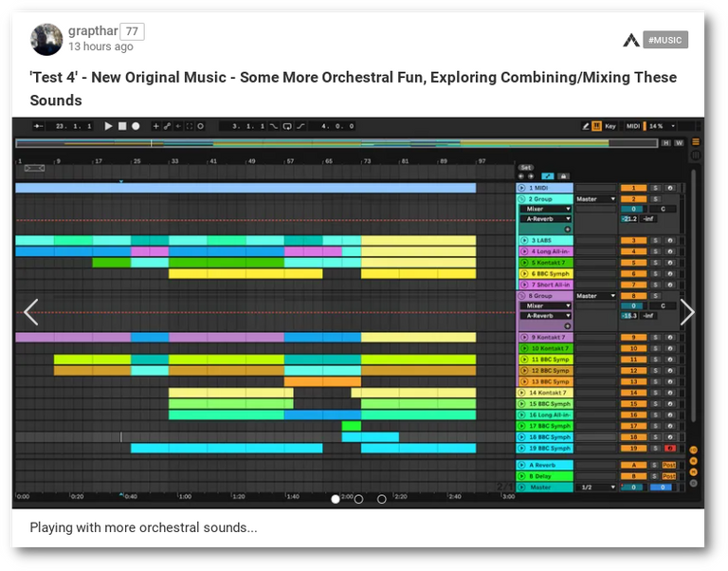Open the CPU load dropdown arrow
The height and width of the screenshot is (571, 728).
[x=673, y=126]
